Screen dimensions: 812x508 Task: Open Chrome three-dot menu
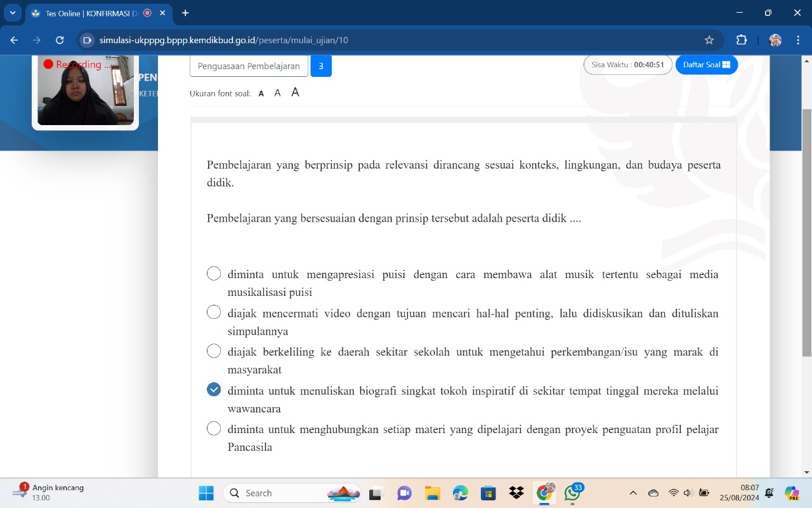point(797,40)
